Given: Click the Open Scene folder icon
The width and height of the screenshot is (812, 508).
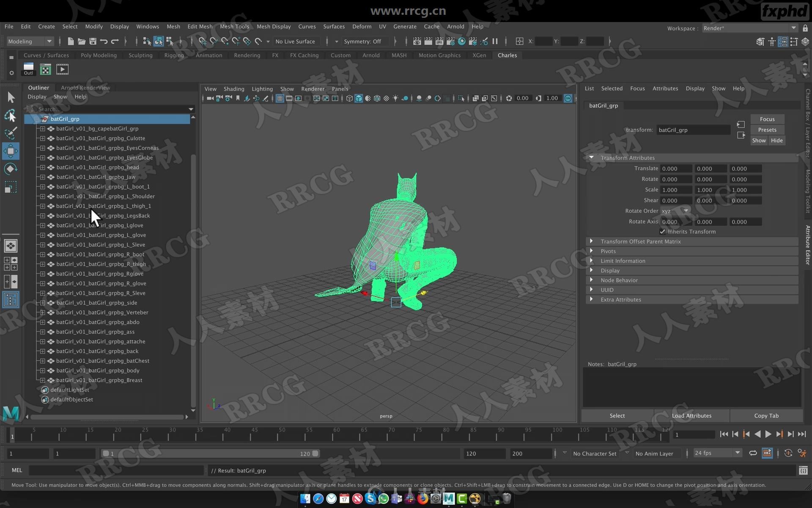Looking at the screenshot, I should click(x=82, y=41).
